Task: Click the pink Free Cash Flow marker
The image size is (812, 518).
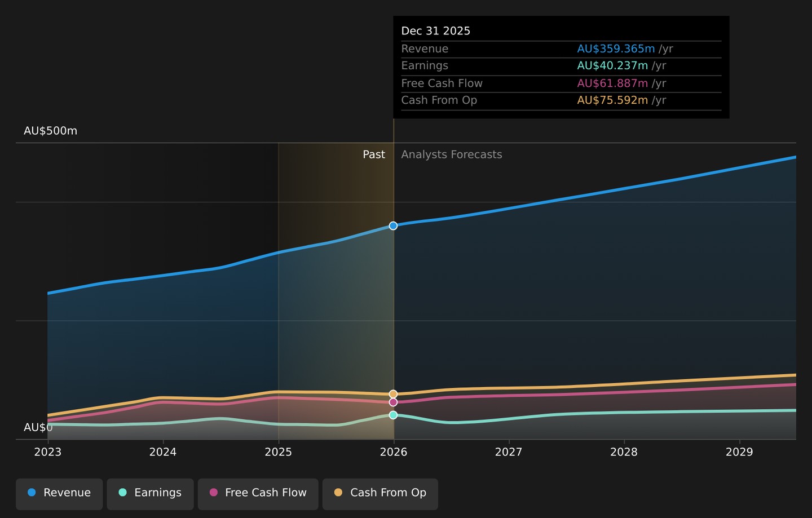Action: [x=393, y=402]
